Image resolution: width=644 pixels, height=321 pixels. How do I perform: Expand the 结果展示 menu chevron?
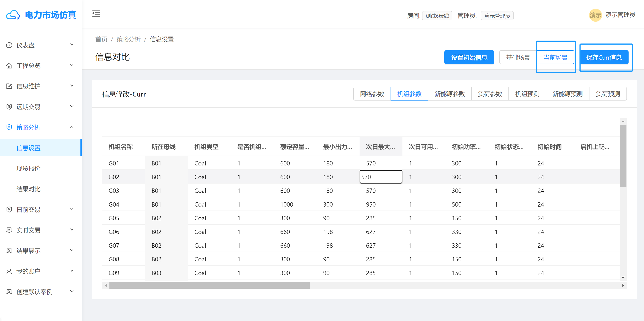(72, 250)
